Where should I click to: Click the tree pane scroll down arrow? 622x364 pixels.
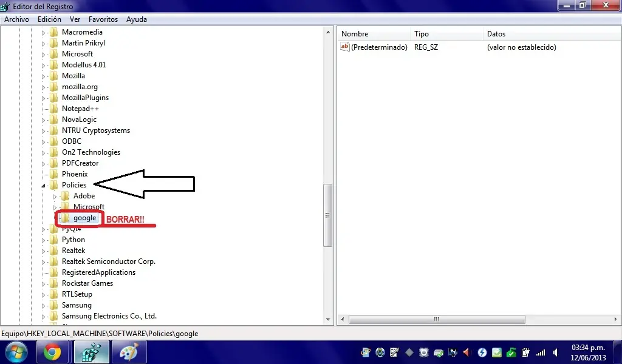pyautogui.click(x=328, y=319)
